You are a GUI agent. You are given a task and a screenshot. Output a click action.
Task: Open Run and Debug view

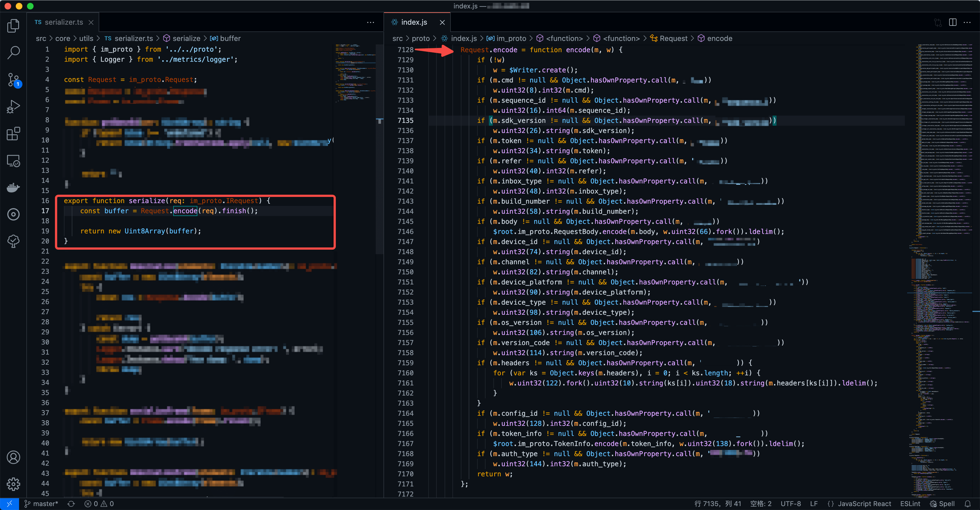tap(13, 107)
